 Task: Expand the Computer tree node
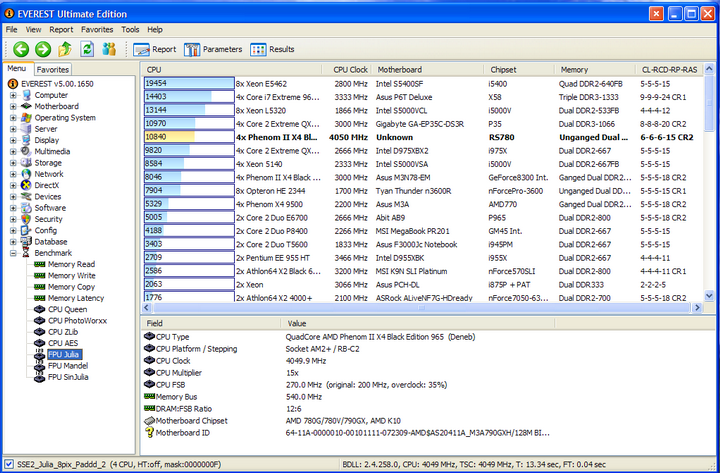[13, 95]
